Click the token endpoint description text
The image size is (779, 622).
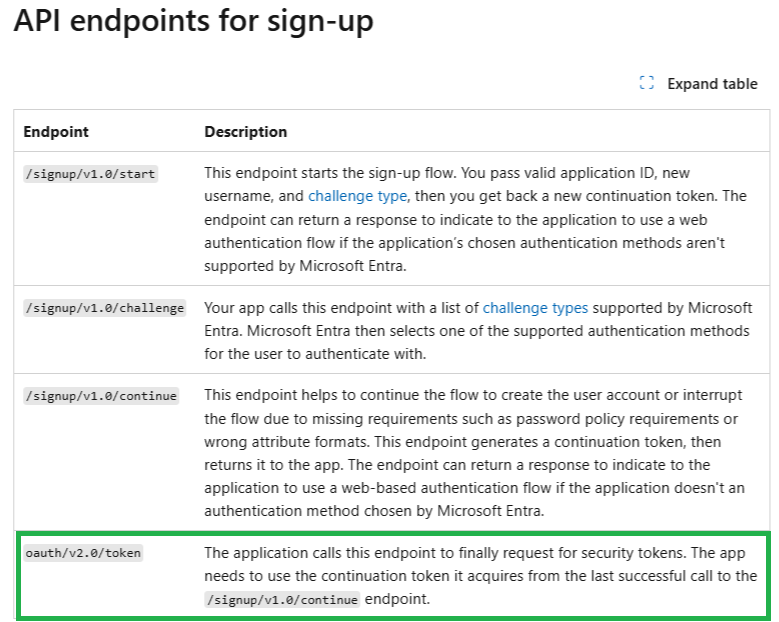[480, 576]
